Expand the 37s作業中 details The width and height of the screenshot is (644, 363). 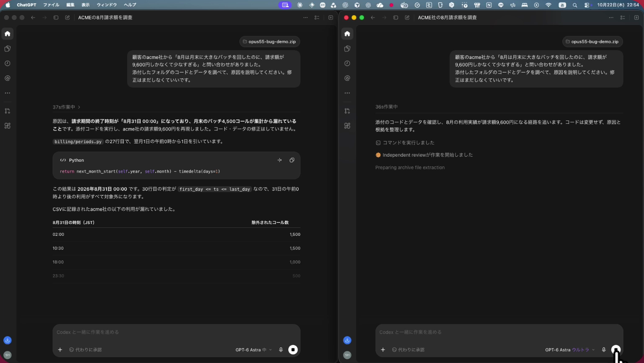(x=67, y=107)
